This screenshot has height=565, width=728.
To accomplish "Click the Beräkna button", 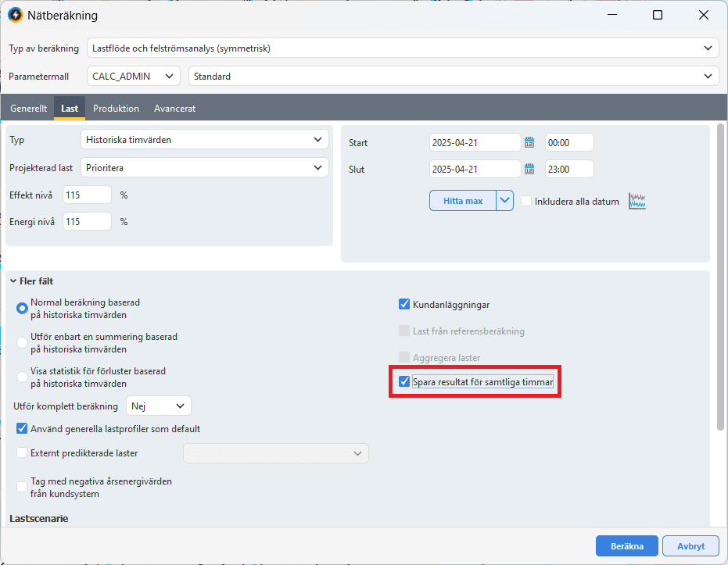I will [626, 546].
